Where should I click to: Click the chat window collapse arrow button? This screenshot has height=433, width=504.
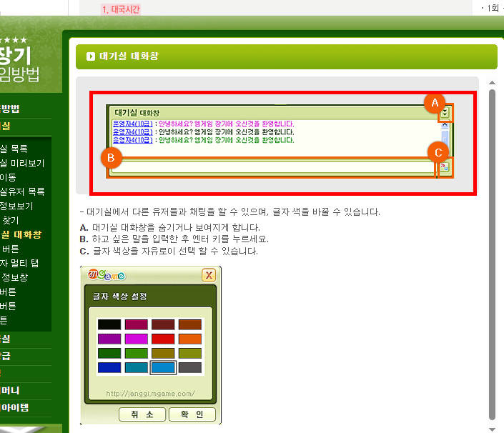(445, 112)
